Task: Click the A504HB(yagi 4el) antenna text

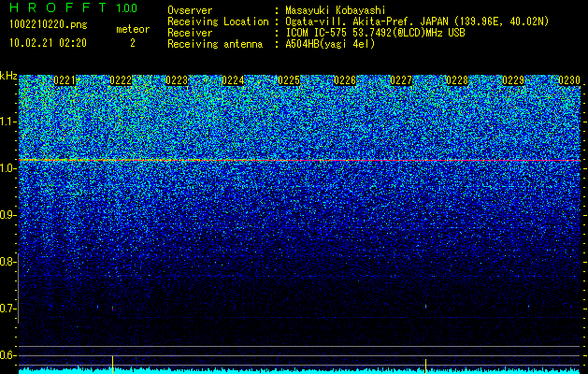Action: (330, 44)
